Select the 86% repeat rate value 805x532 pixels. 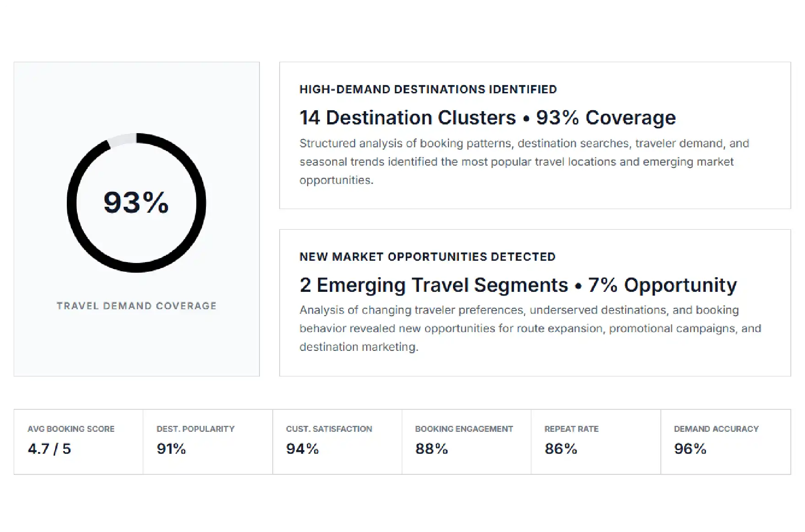tap(561, 449)
